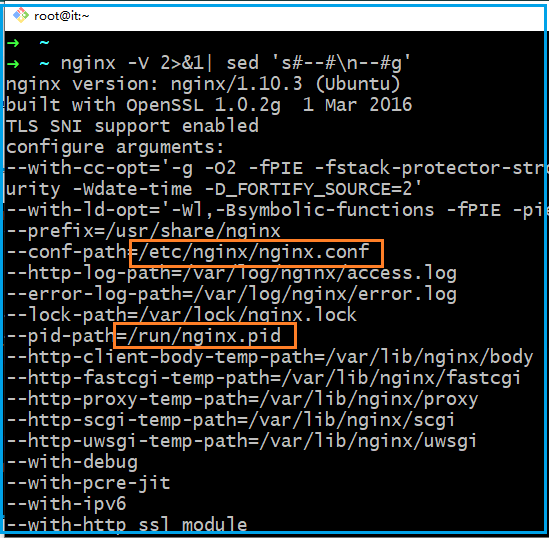Click the --lock-path nginx.lock line

click(182, 315)
